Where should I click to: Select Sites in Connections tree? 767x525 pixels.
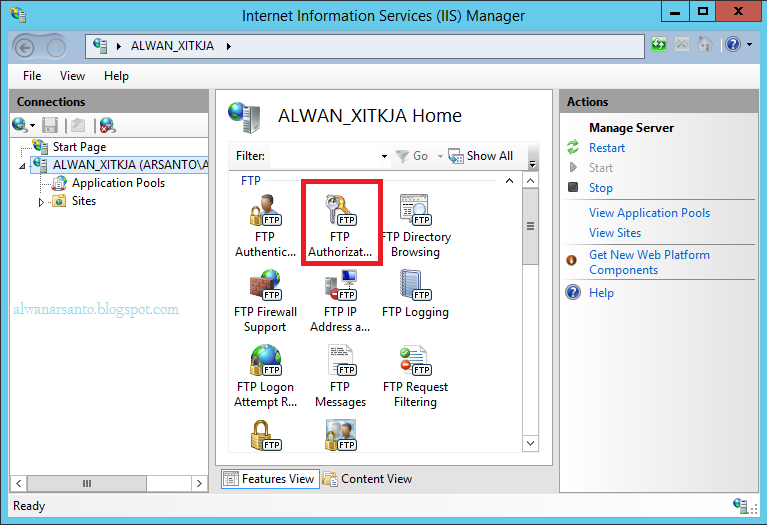(84, 201)
